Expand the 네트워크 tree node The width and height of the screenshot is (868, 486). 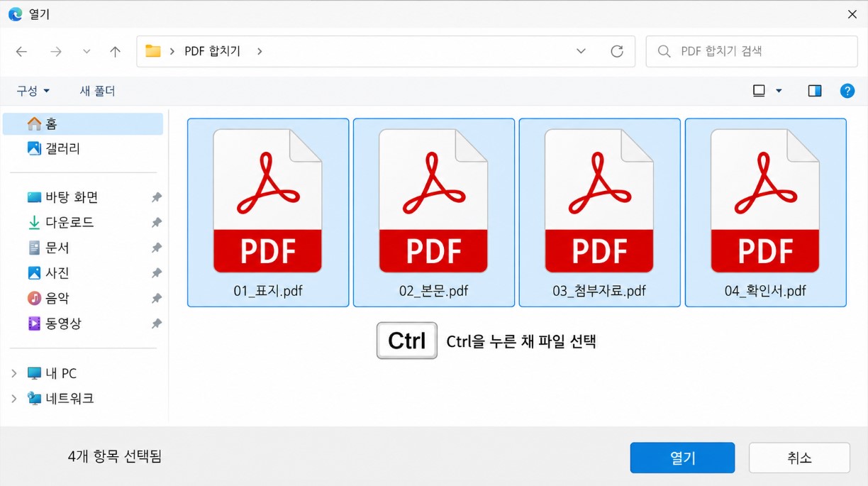pyautogui.click(x=13, y=399)
